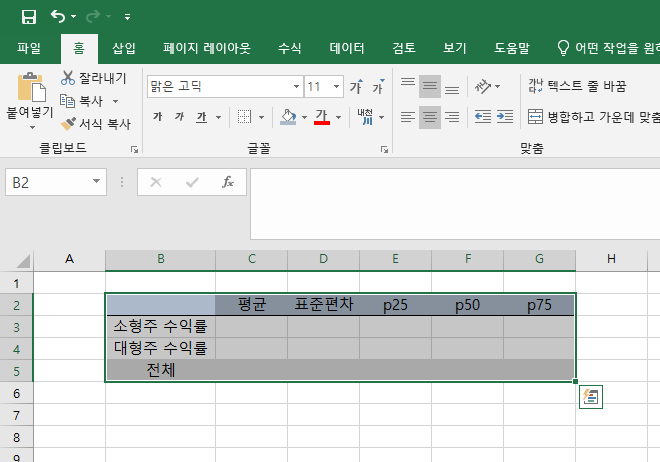
Task: Expand font color palette arrow
Action: [338, 117]
